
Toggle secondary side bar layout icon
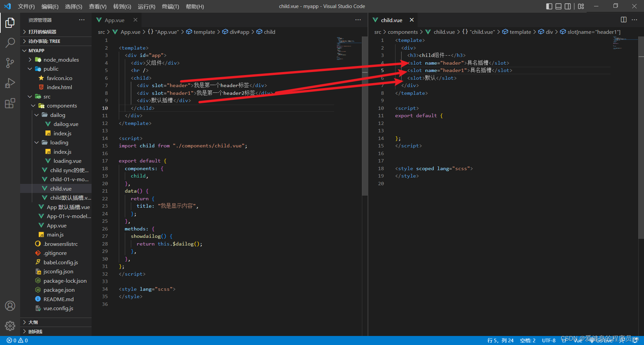(568, 6)
